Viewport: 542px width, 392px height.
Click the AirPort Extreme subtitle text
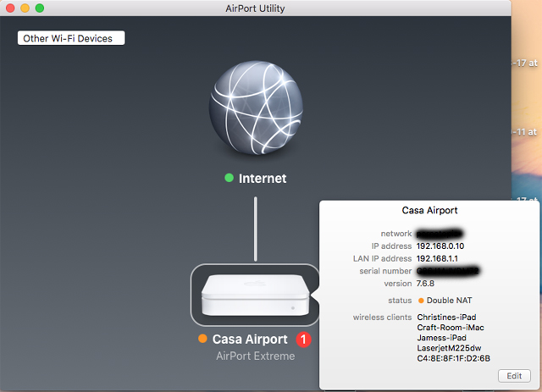click(x=256, y=356)
